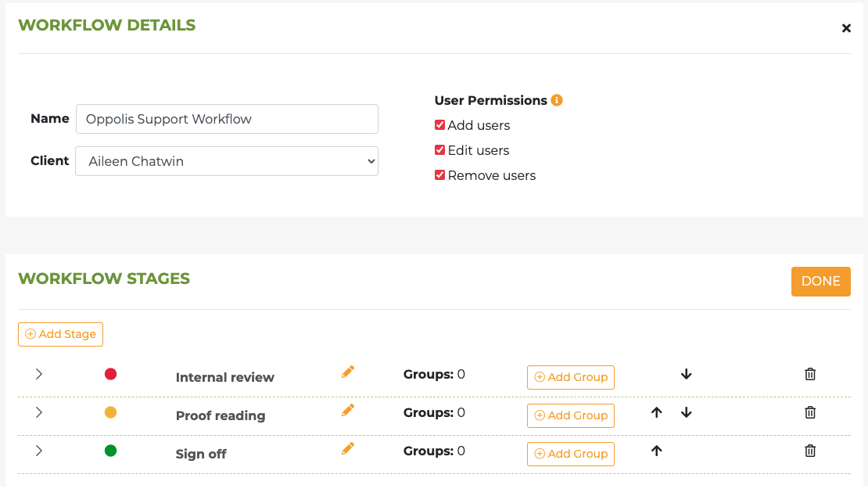Delete the Internal review stage
The height and width of the screenshot is (496, 868).
(x=810, y=374)
